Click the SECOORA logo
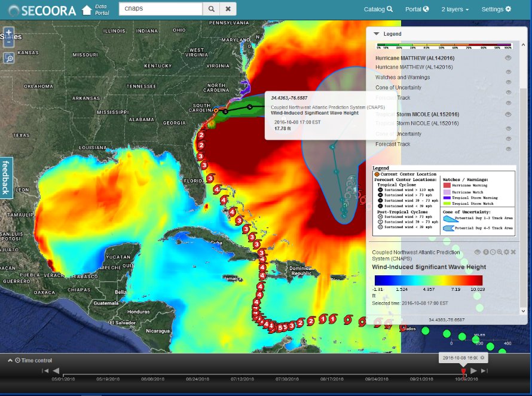The height and width of the screenshot is (396, 532). coord(43,11)
